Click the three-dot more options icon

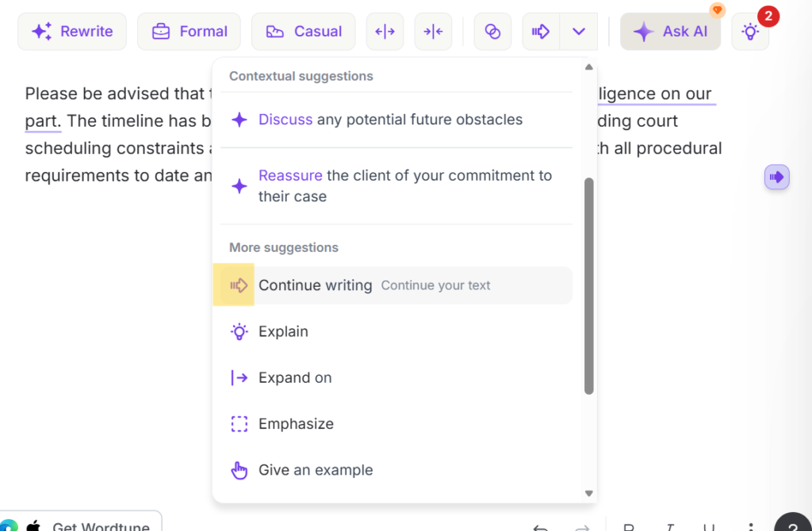tap(750, 527)
